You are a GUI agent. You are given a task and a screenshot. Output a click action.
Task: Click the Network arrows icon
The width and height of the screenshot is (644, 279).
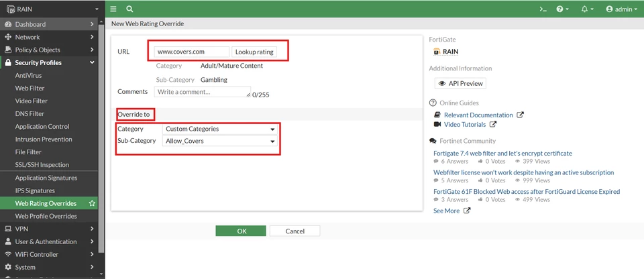[x=8, y=37]
